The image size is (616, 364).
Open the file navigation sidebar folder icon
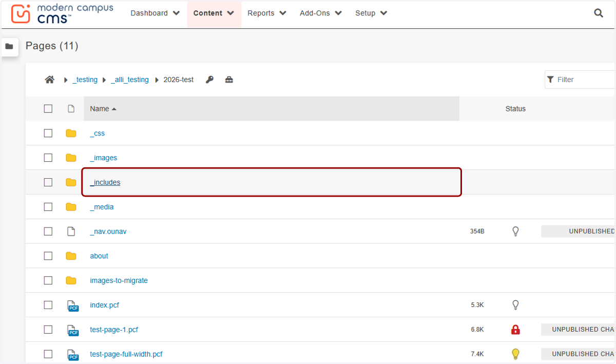click(x=9, y=46)
